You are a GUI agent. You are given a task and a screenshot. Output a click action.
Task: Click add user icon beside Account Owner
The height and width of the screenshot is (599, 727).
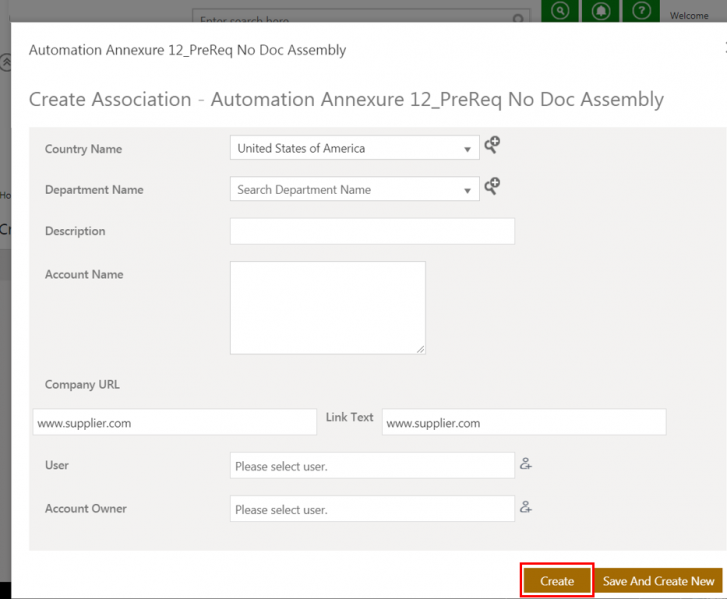(525, 507)
